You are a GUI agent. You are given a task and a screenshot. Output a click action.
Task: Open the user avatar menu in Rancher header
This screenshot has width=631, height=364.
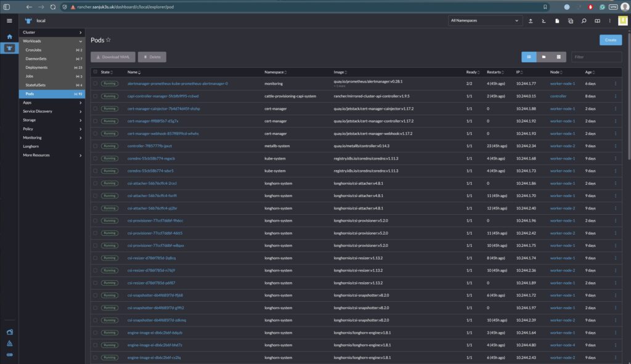[622, 20]
